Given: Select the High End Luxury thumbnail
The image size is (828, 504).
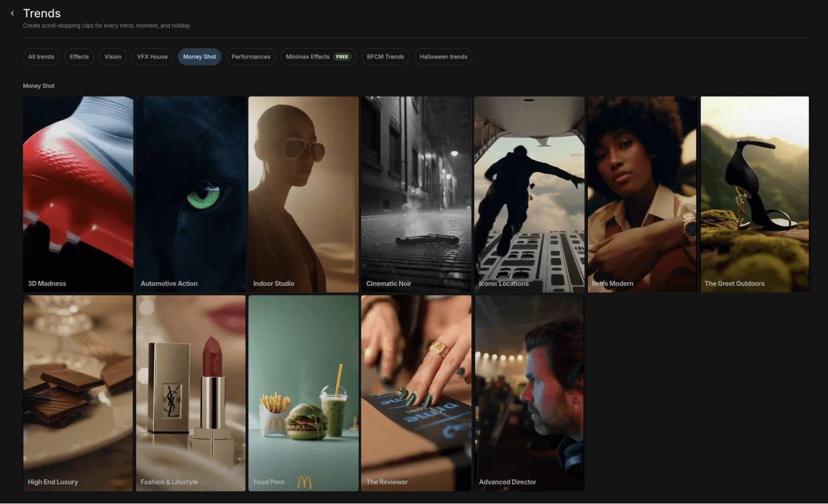Looking at the screenshot, I should tap(78, 393).
